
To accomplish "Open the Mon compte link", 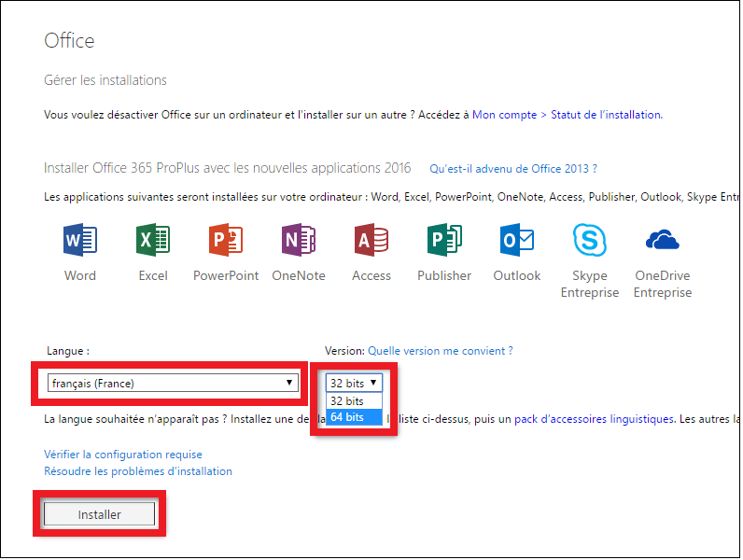I will 505,115.
